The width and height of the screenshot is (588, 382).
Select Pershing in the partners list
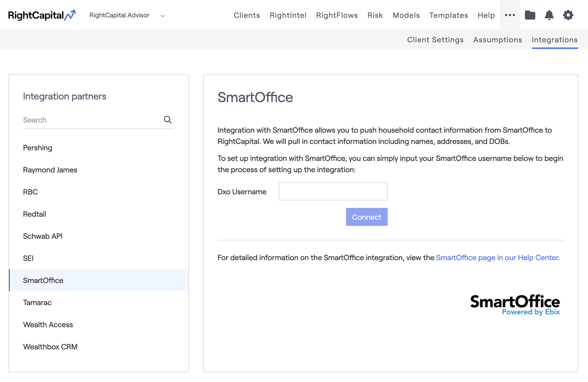pos(99,148)
